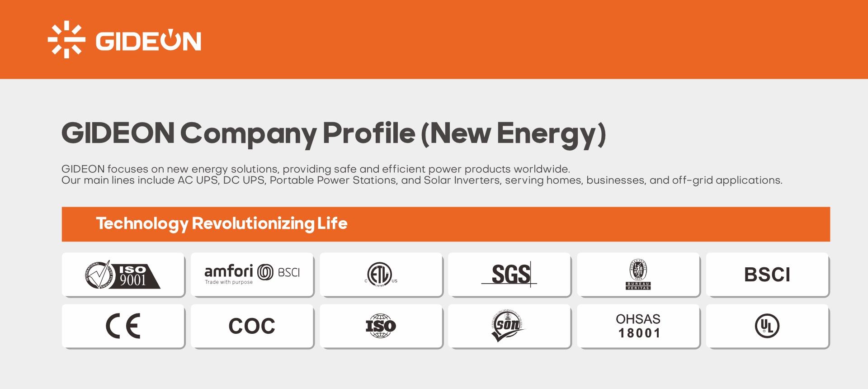This screenshot has height=389, width=868.
Task: Click the GIDEON Company Profile heading
Action: [x=333, y=133]
